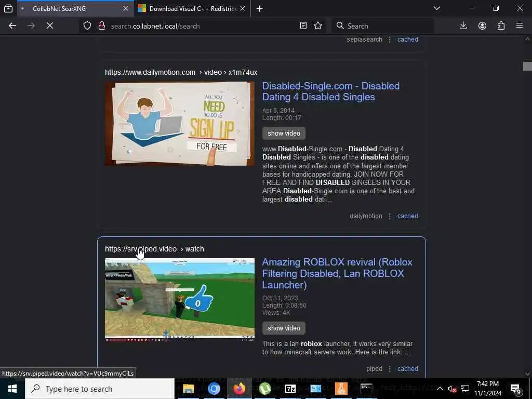This screenshot has width=532, height=399.
Task: Focus the address bar URL field
Action: coord(204,26)
